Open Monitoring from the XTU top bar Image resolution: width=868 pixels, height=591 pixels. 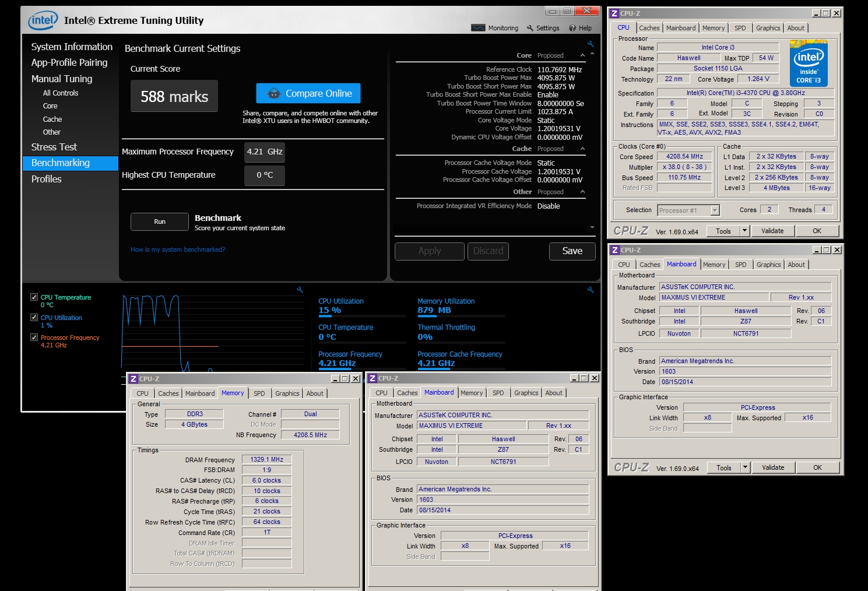coord(495,28)
